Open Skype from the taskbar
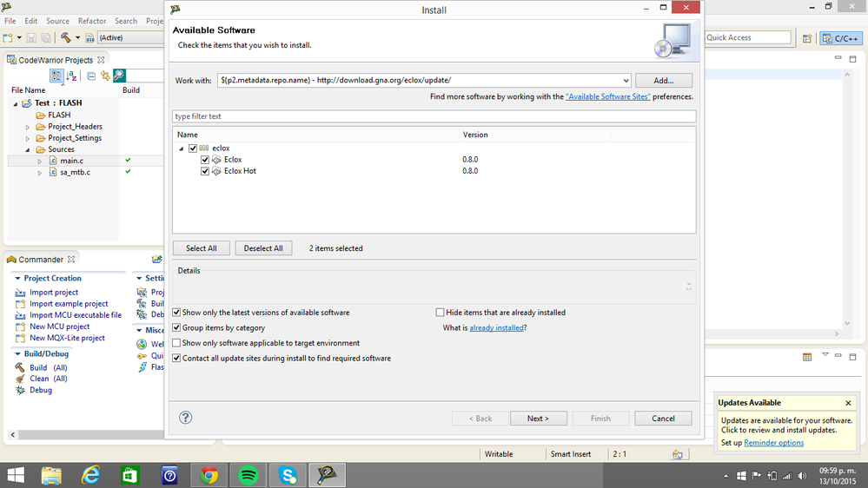 click(288, 475)
